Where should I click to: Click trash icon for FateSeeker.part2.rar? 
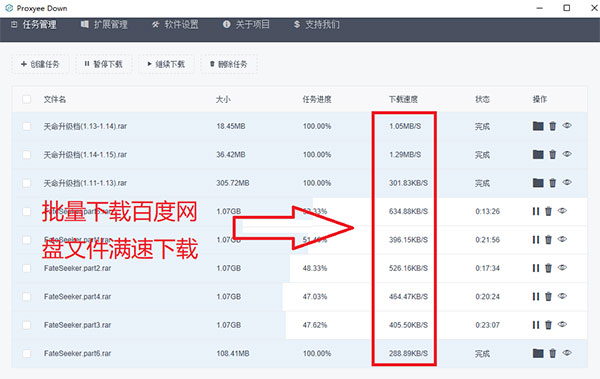(x=548, y=268)
